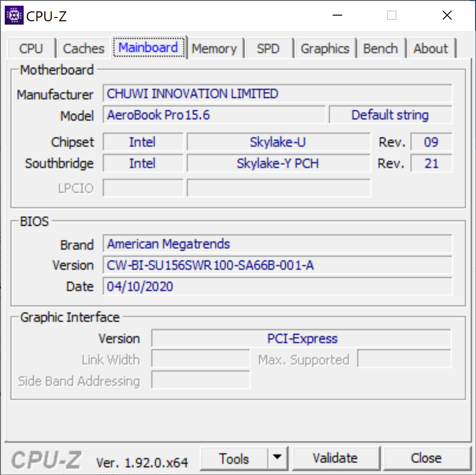Viewport: 476px width, 475px height.
Task: Click the Southbridge label
Action: pos(59,164)
